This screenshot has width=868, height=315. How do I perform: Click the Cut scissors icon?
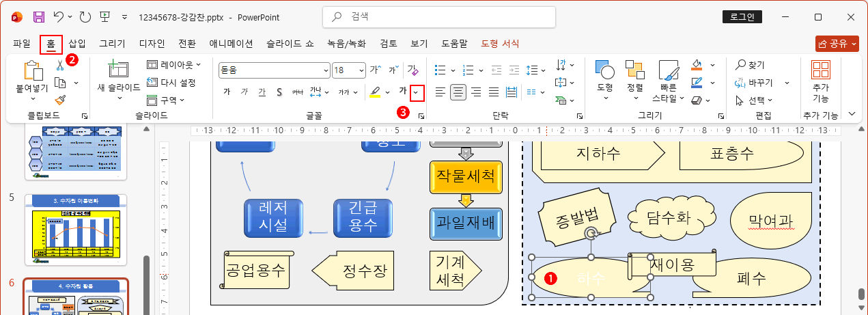coord(59,65)
